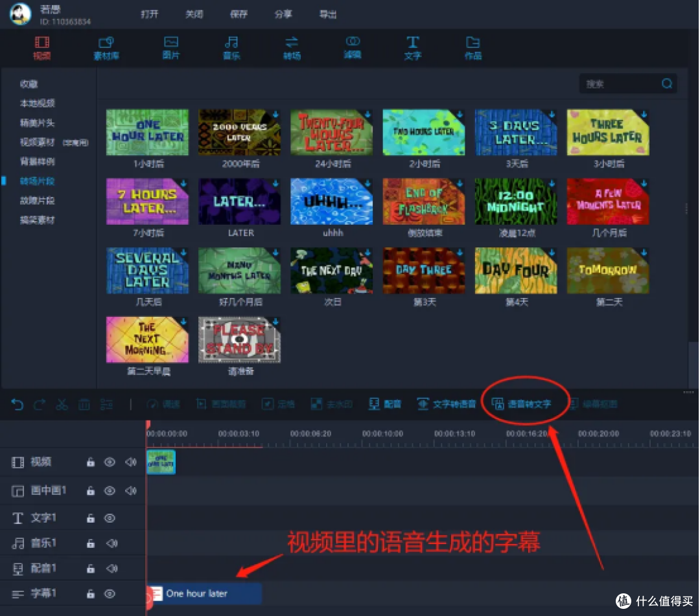Hide the 画中画1 track with eye icon
This screenshot has width=700, height=616.
pos(110,490)
